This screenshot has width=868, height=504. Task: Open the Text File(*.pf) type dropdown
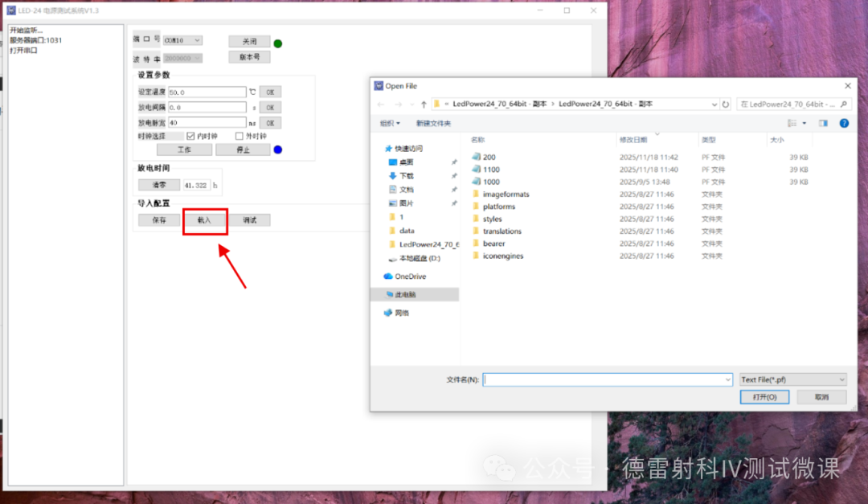pyautogui.click(x=841, y=379)
